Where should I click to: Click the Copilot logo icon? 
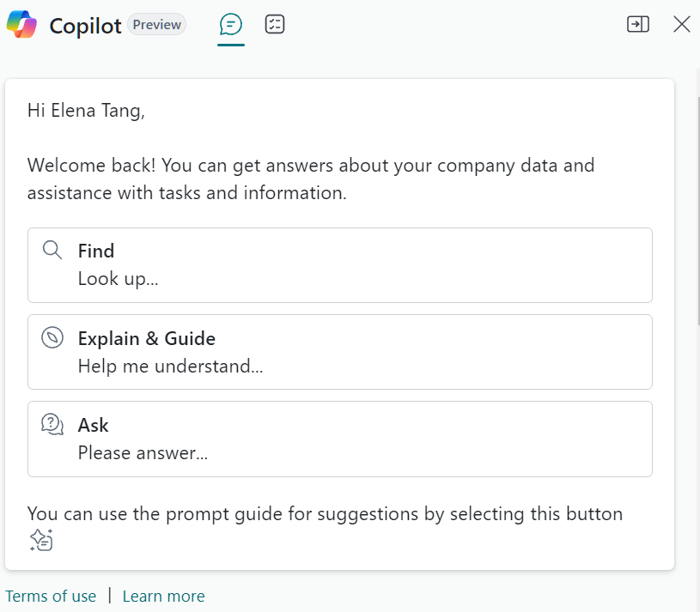click(x=21, y=25)
